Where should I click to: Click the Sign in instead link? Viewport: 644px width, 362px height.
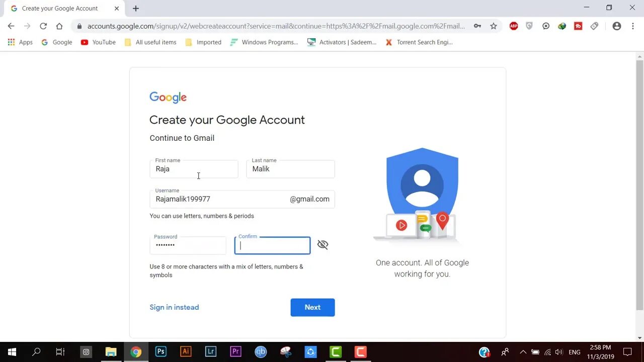[174, 307]
